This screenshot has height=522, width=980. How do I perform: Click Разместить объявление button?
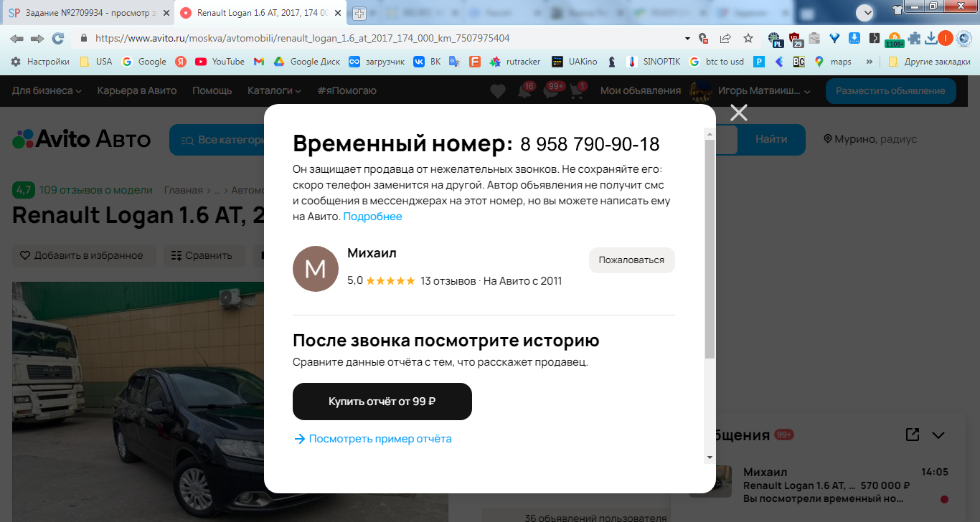(x=890, y=91)
